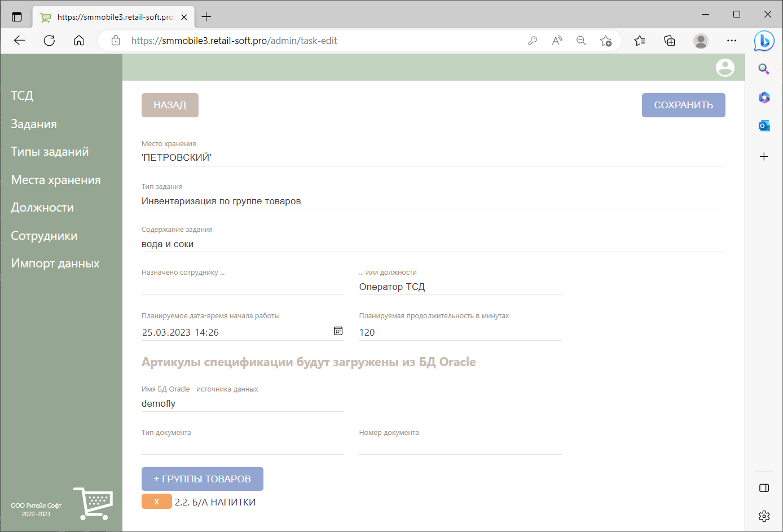The width and height of the screenshot is (783, 532).
Task: Remove the 2.2. Б/А НАПИТКИ product group
Action: [156, 502]
